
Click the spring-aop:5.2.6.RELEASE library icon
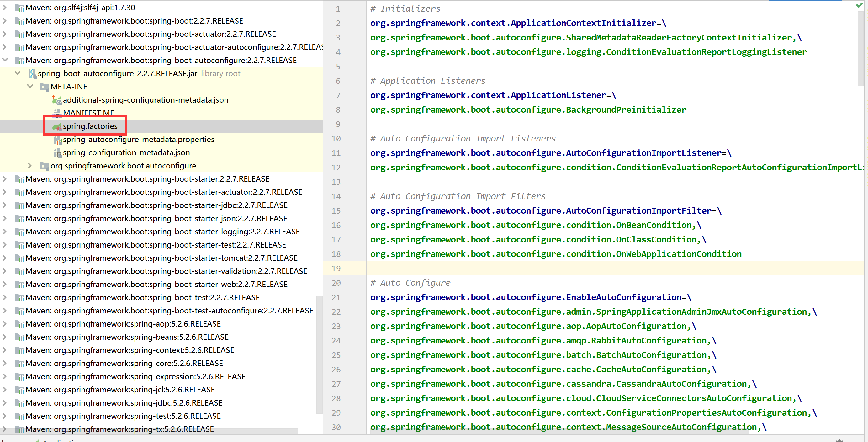19,324
